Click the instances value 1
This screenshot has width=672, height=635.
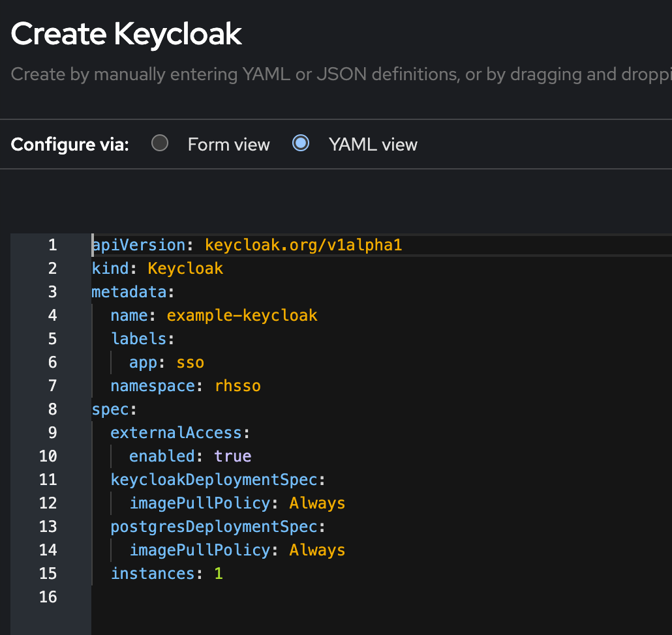click(x=219, y=574)
